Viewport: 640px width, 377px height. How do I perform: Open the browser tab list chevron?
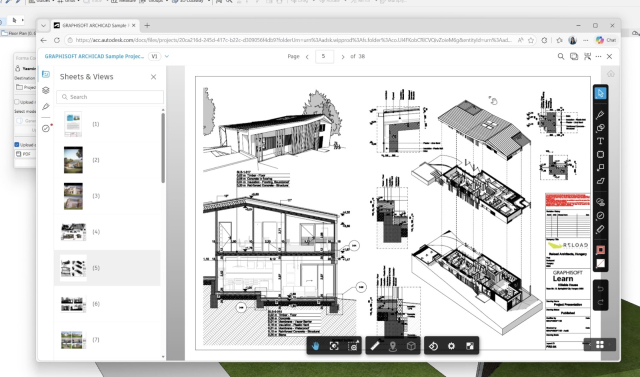pos(43,26)
